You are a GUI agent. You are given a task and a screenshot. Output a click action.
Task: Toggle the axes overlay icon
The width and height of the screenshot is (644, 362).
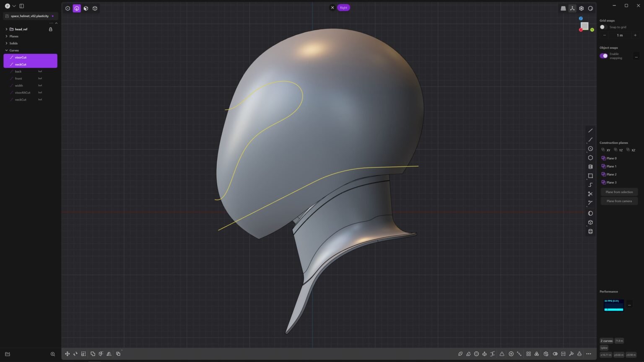(x=572, y=8)
